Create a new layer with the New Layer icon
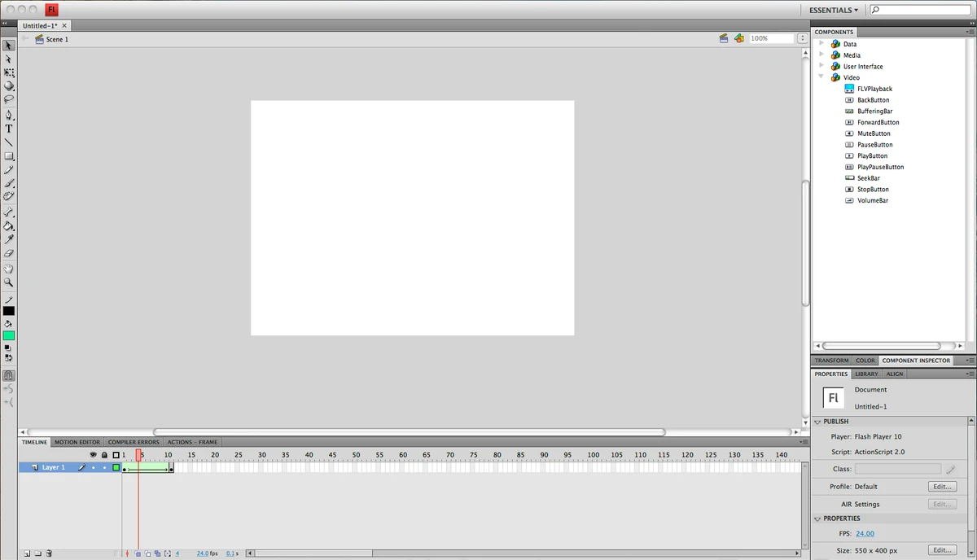 pyautogui.click(x=26, y=553)
